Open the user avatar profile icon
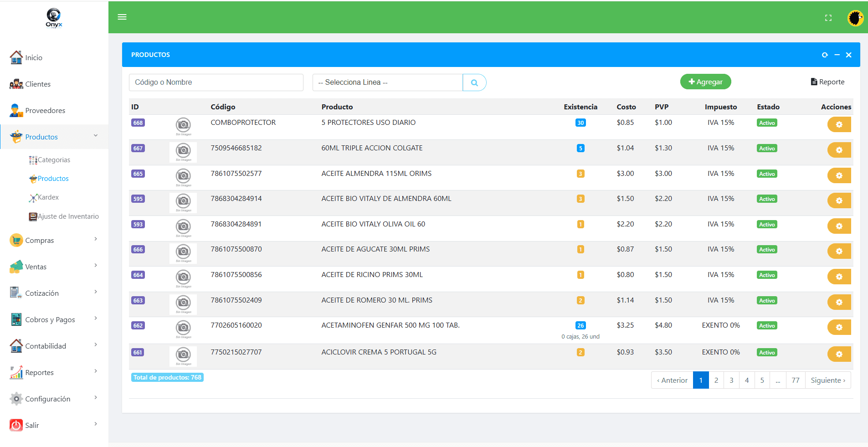 855,18
